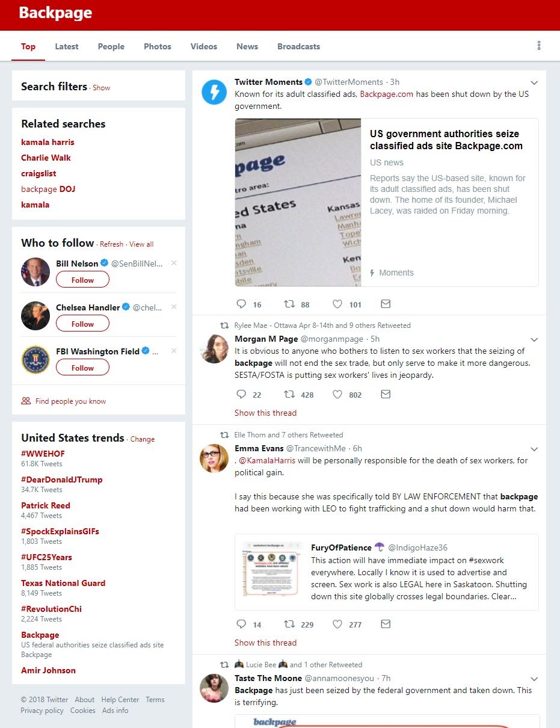
Task: Retweet Emma Evans's tweet
Action: point(289,624)
